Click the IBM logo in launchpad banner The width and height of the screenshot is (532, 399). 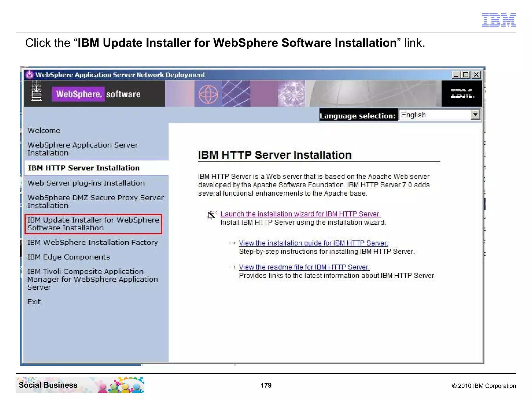pyautogui.click(x=462, y=94)
